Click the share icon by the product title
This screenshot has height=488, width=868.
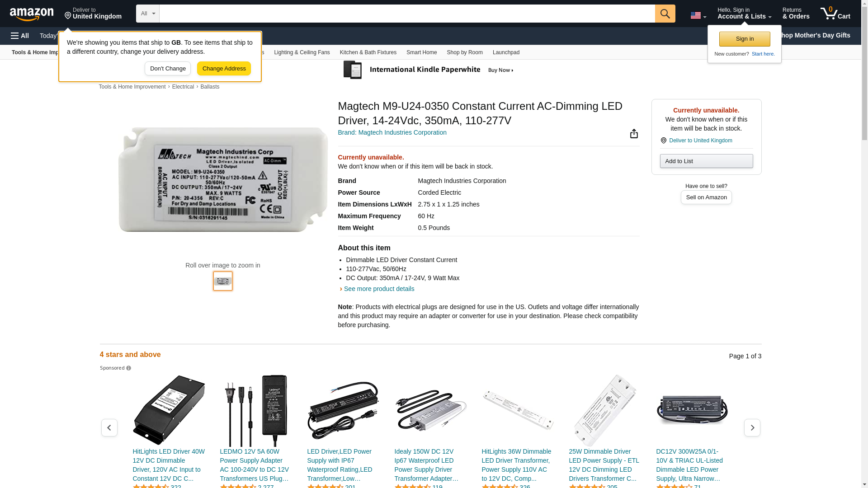point(634,134)
